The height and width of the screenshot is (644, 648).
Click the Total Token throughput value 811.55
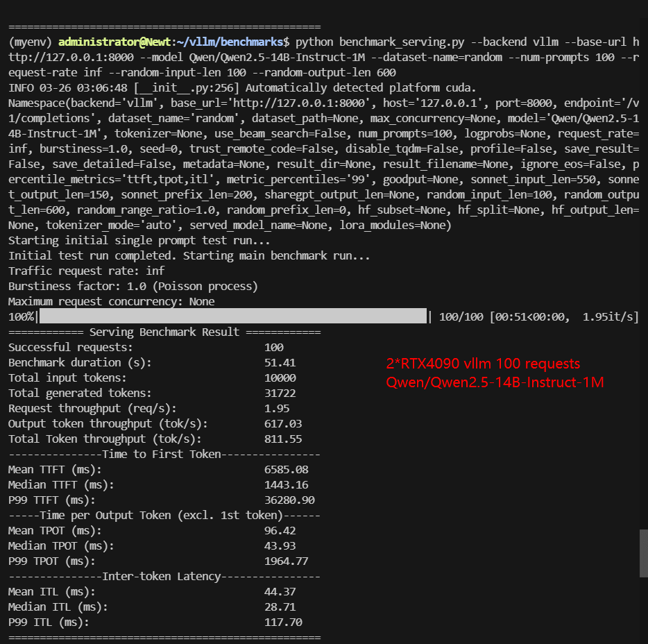(282, 439)
